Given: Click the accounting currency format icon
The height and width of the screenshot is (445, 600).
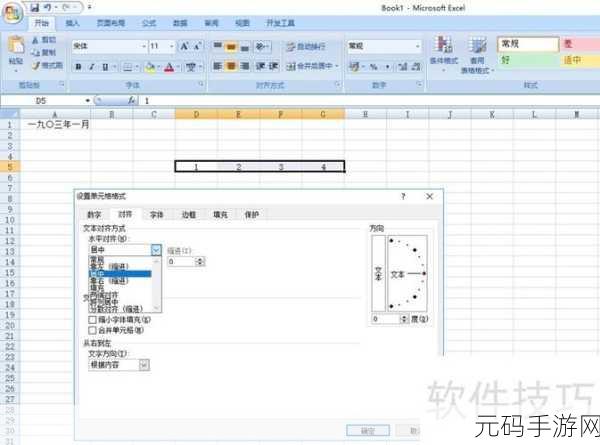Looking at the screenshot, I should pos(354,67).
